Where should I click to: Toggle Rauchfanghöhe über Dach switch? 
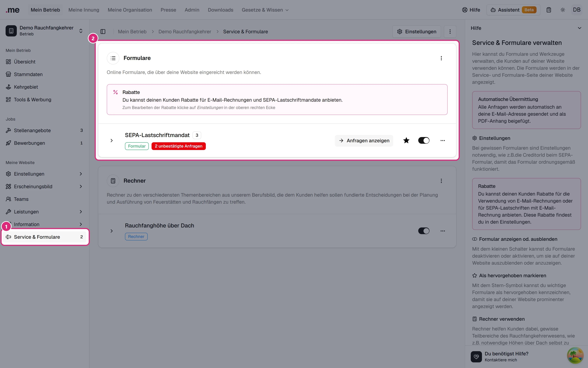tap(423, 231)
